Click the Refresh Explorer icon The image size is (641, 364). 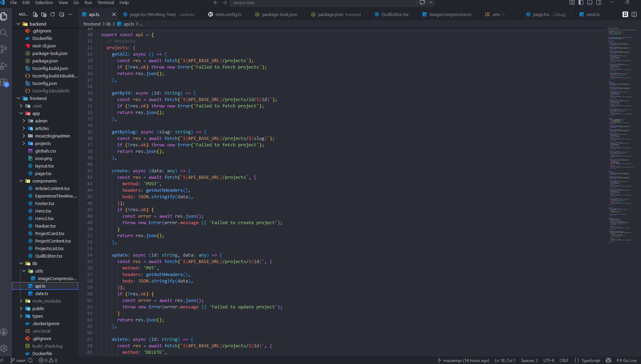[53, 14]
